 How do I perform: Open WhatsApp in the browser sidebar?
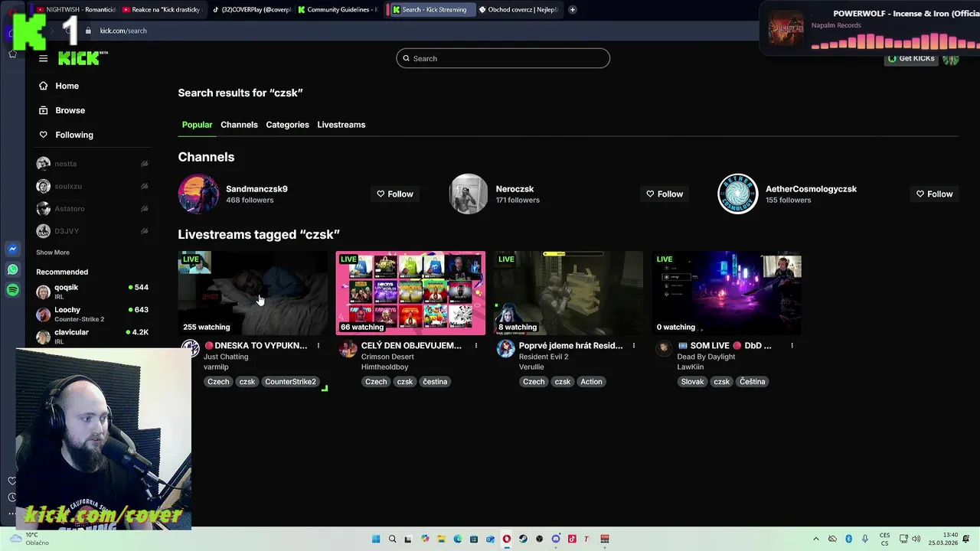coord(12,269)
